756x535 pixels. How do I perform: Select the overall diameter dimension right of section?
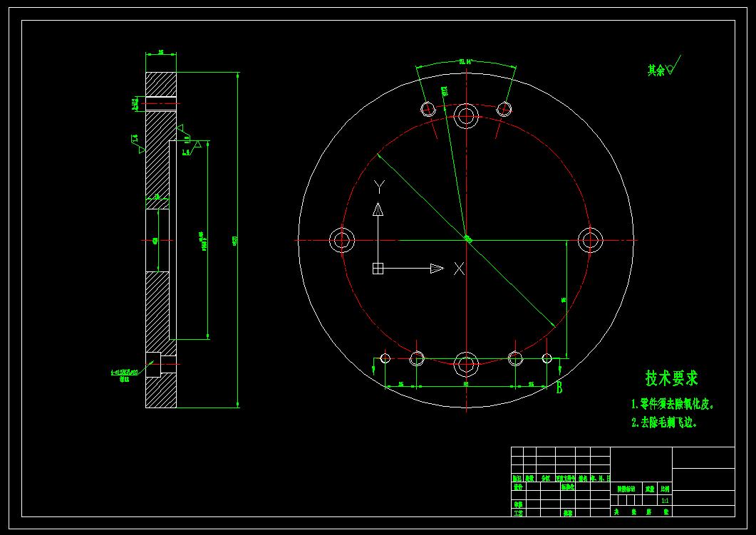click(x=236, y=240)
